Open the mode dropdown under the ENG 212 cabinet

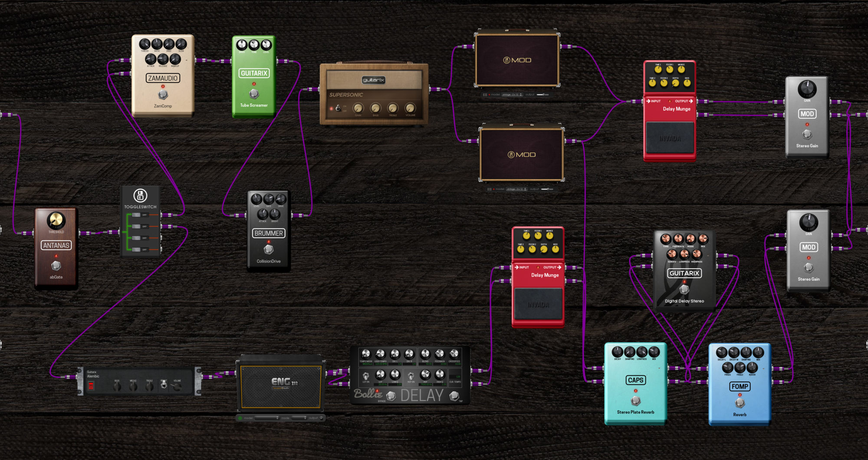299,418
